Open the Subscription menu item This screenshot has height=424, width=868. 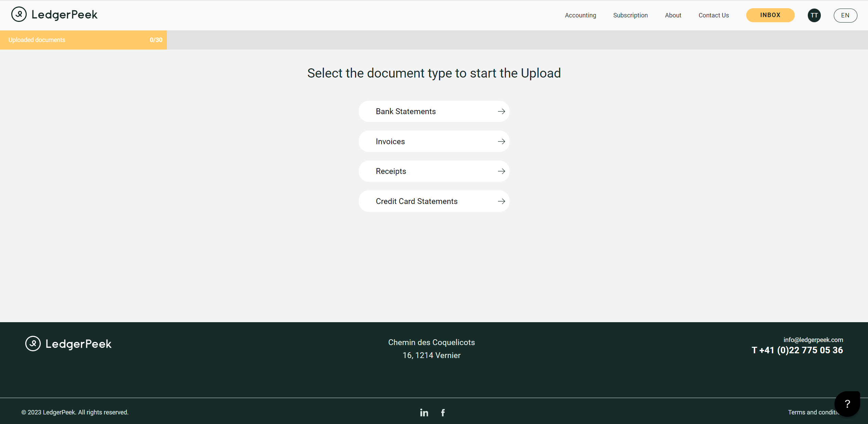(x=630, y=15)
